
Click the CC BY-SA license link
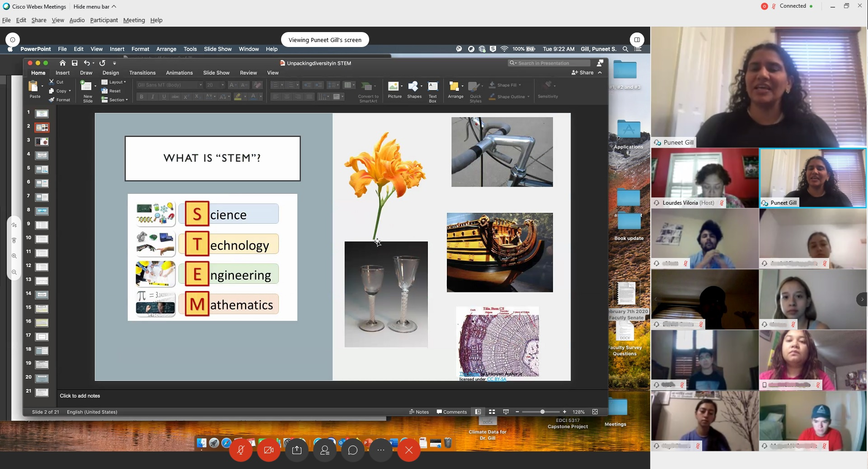[x=497, y=380]
